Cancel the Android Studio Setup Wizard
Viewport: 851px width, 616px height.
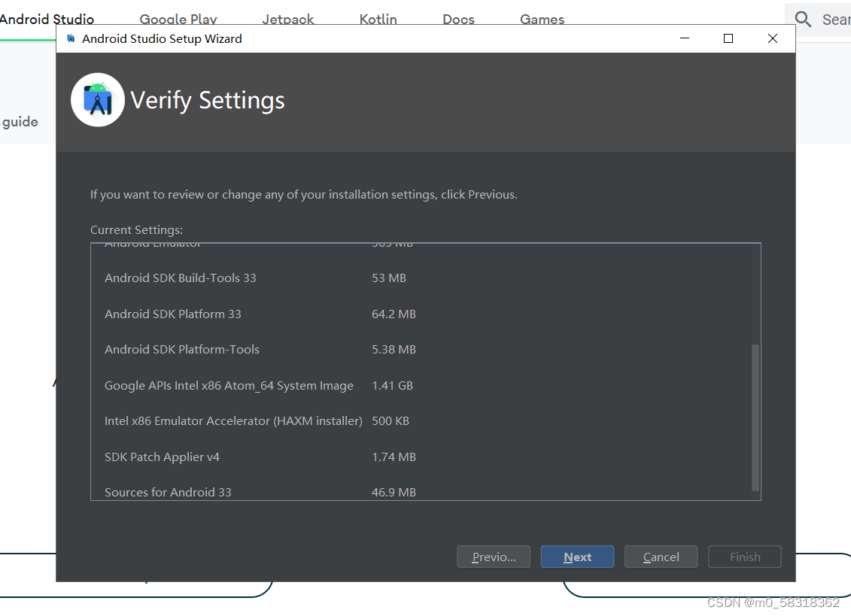point(661,557)
